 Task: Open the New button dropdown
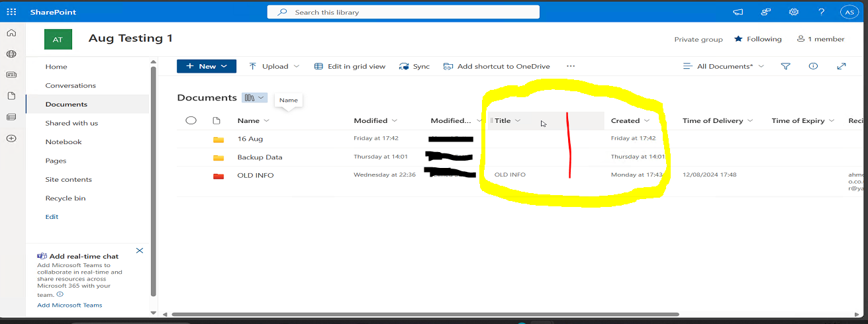click(207, 66)
